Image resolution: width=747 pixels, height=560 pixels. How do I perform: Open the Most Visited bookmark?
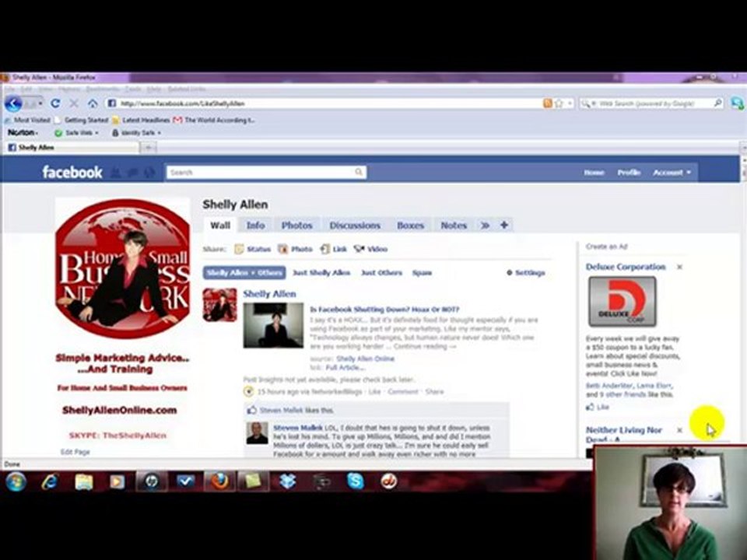pos(27,121)
